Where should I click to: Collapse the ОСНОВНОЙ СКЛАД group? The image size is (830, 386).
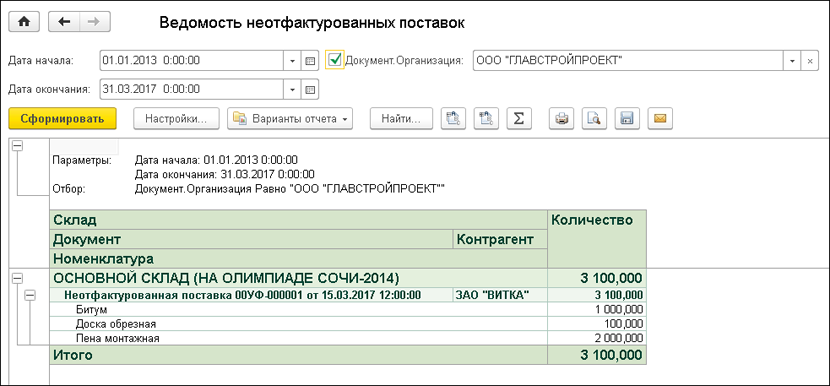coord(17,277)
